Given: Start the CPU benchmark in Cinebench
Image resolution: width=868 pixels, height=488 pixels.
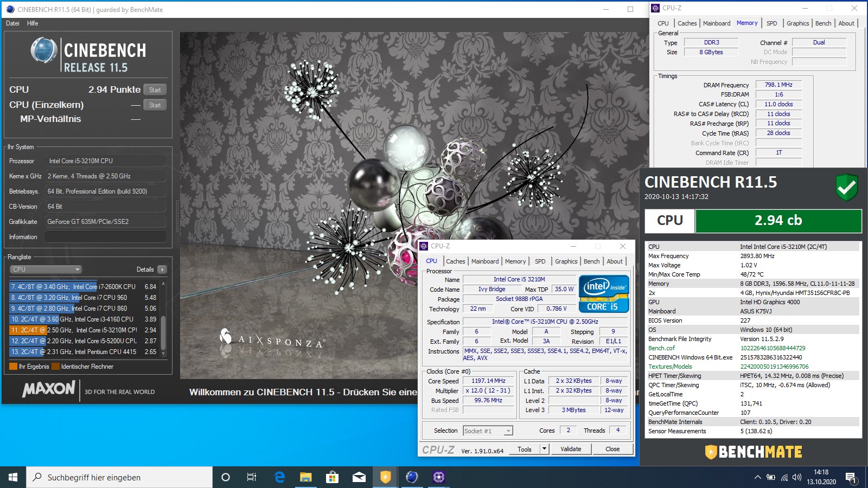Looking at the screenshot, I should pos(155,90).
